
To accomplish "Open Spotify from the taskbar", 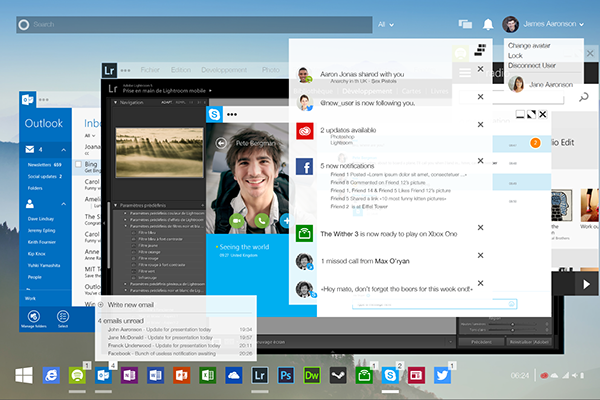I will point(77,375).
